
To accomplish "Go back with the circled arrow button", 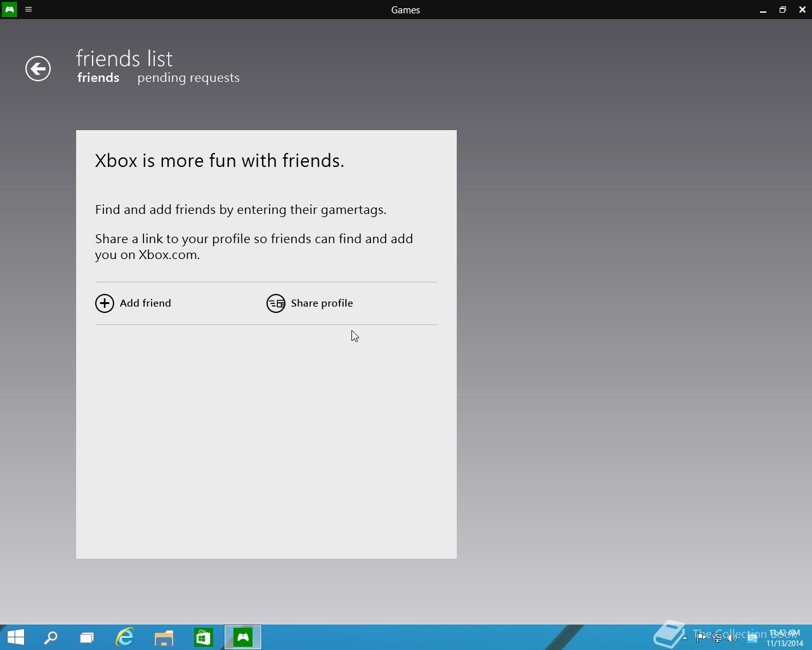I will (x=38, y=69).
